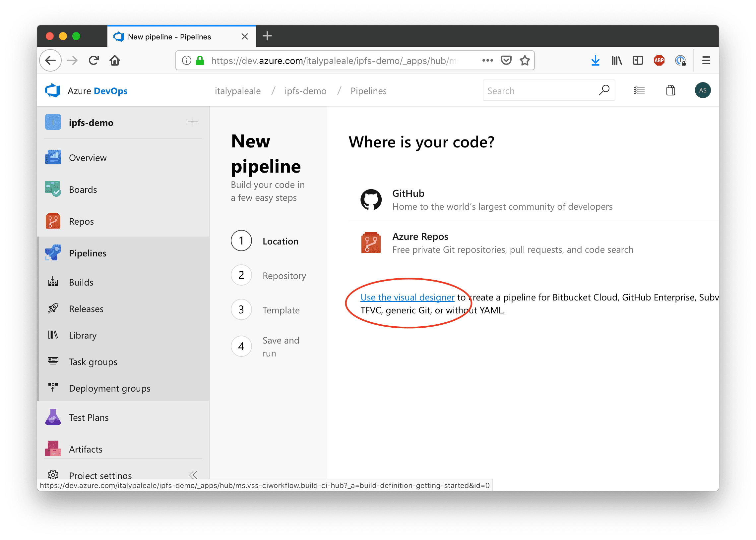
Task: Open page actions three-dot menu
Action: coord(487,60)
